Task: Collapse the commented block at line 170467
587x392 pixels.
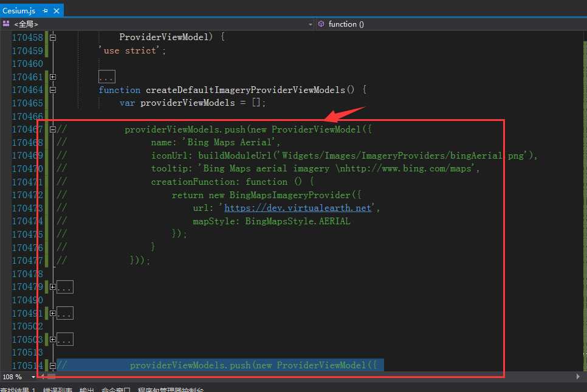Action: tap(53, 129)
